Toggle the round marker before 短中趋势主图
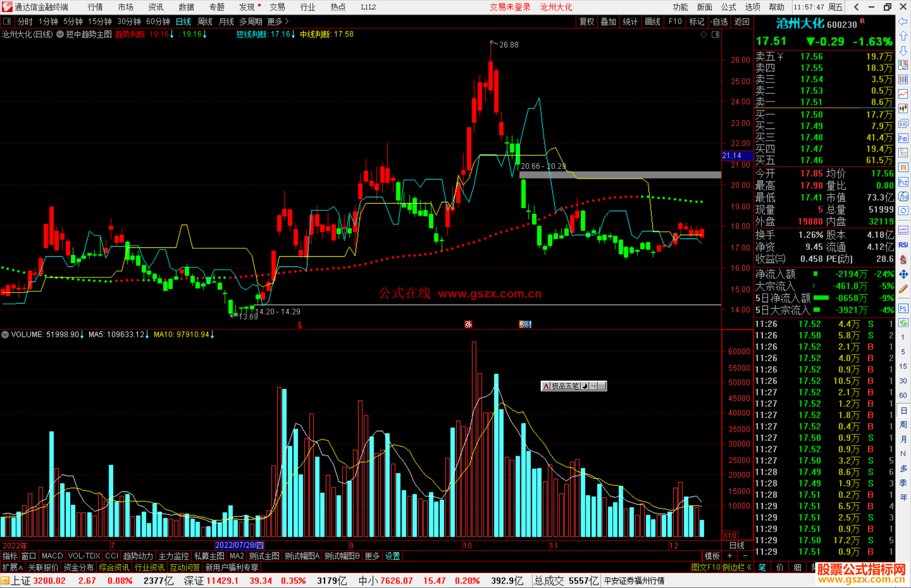The height and width of the screenshot is (588, 911). coord(60,35)
